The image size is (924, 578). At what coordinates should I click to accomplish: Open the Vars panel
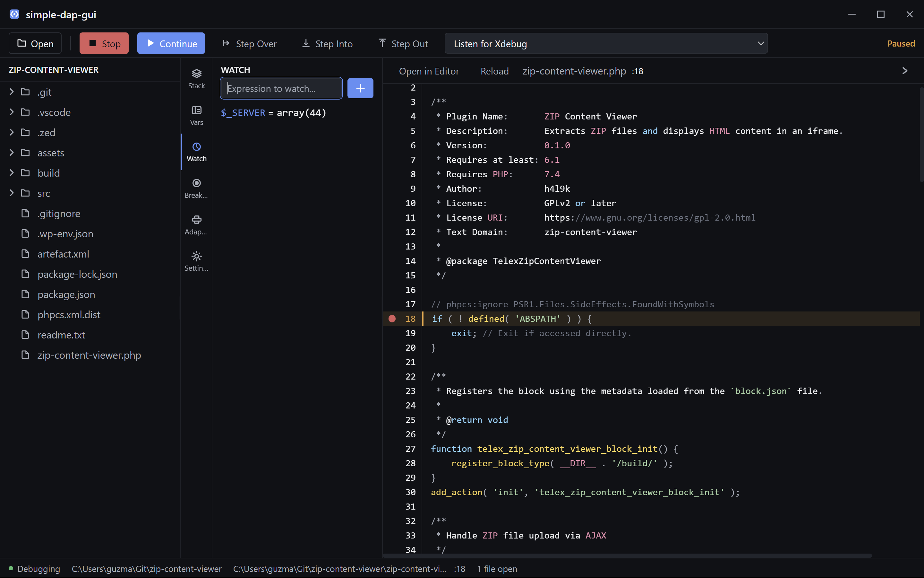196,116
